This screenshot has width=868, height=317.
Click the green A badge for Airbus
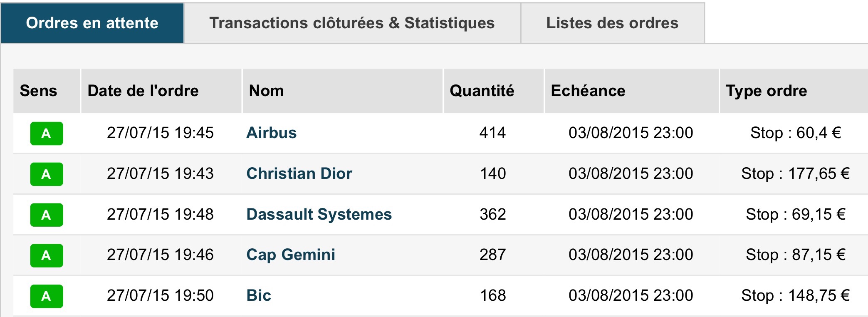(47, 134)
